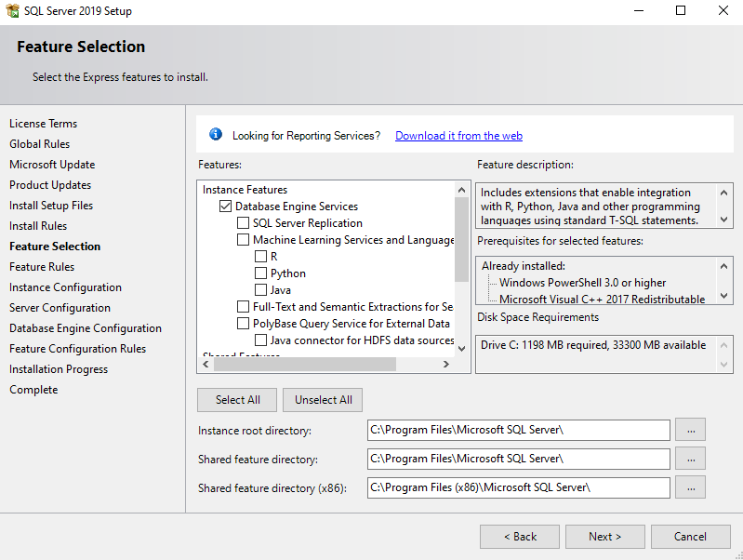The height and width of the screenshot is (560, 743).
Task: Select the Microsoft Update step
Action: click(x=52, y=164)
